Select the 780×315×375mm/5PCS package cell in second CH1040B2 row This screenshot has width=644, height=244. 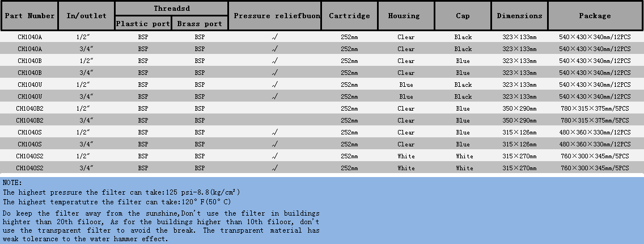coord(595,120)
